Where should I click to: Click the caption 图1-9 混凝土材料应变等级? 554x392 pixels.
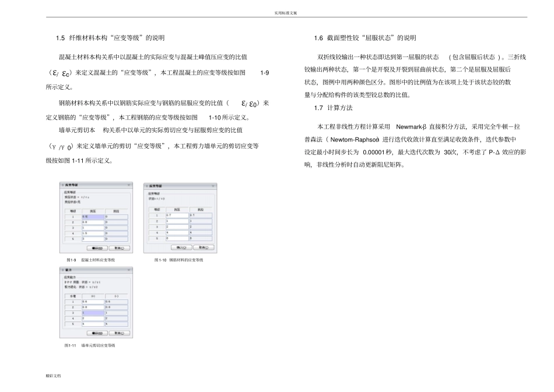point(90,260)
